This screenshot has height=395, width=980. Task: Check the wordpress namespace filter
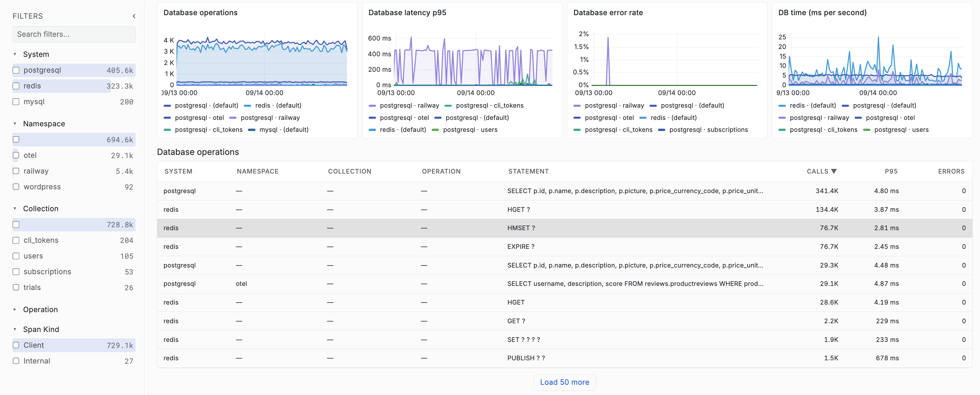[16, 187]
